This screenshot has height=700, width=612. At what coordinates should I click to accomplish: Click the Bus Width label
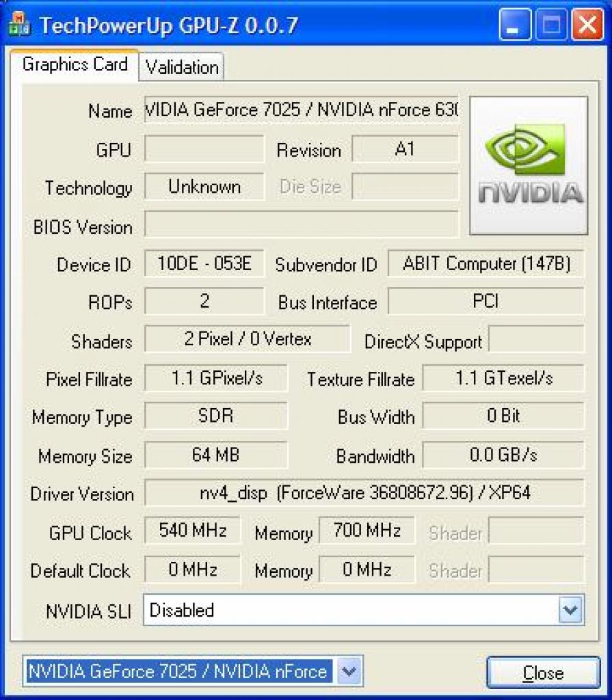tap(376, 417)
